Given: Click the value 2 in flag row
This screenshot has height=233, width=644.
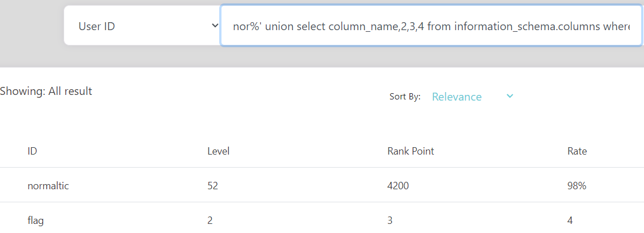Looking at the screenshot, I should [x=210, y=220].
